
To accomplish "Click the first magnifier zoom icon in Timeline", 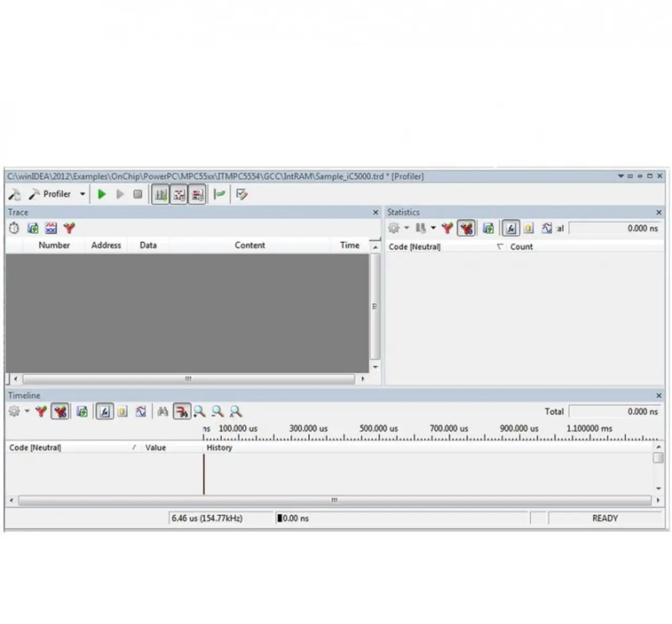I will pyautogui.click(x=199, y=412).
